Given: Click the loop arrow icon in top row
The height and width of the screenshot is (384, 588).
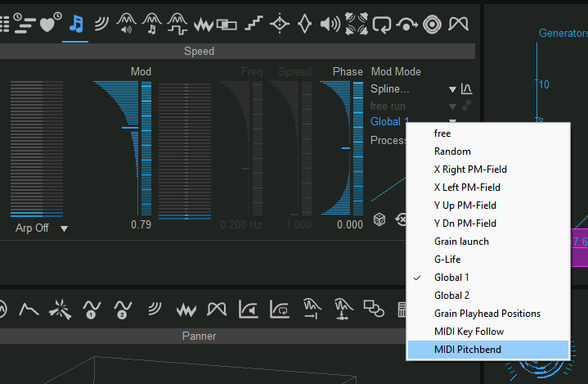Looking at the screenshot, I should tap(382, 25).
